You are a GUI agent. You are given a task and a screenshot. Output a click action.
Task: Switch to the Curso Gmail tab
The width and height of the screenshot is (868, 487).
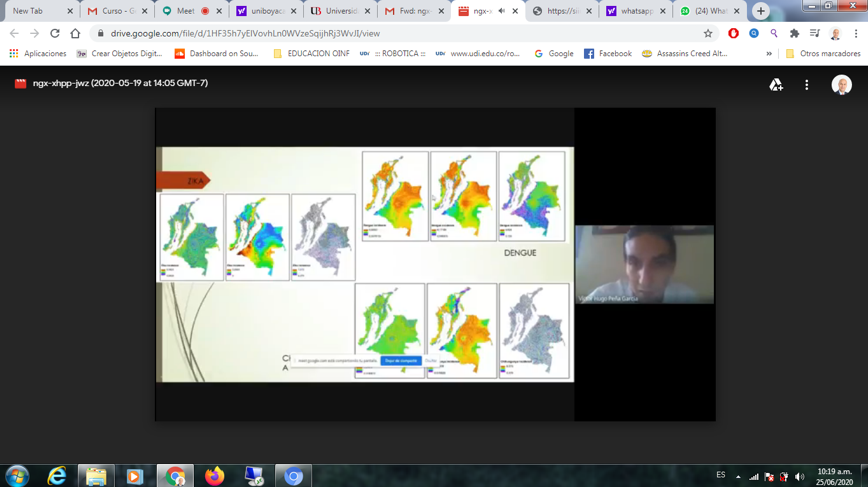click(x=116, y=11)
